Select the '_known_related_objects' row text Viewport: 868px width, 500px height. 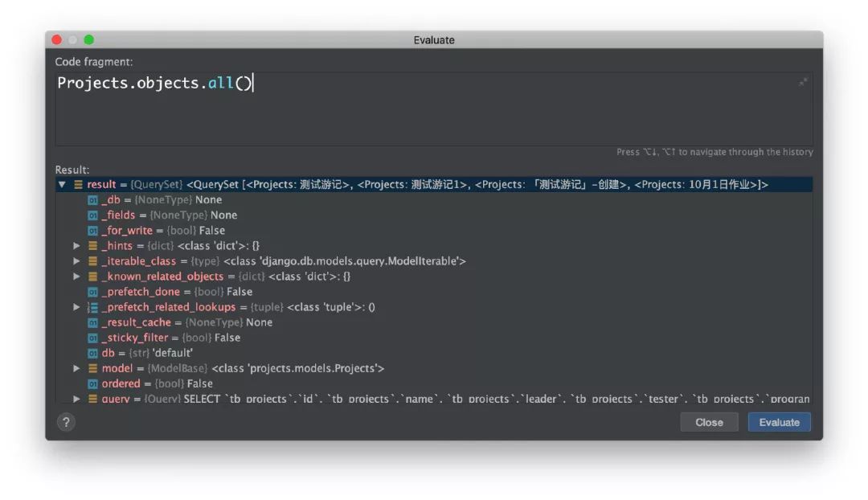(226, 277)
